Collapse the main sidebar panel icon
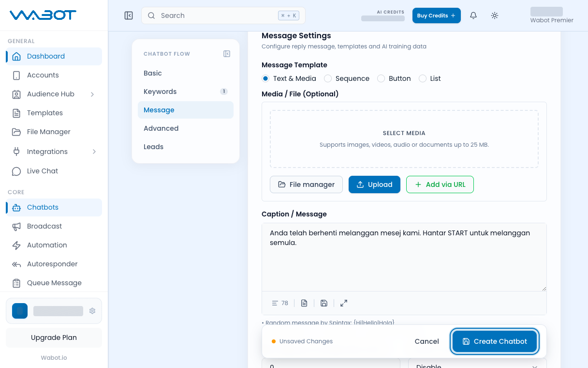 129,15
